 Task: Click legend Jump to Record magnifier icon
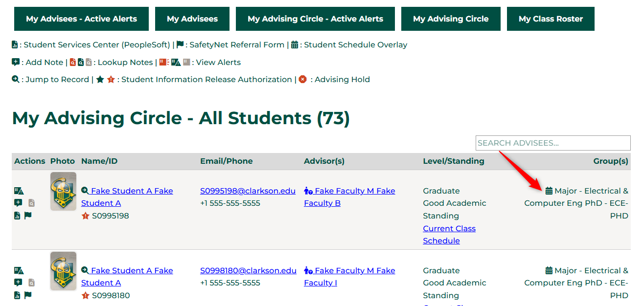16,80
